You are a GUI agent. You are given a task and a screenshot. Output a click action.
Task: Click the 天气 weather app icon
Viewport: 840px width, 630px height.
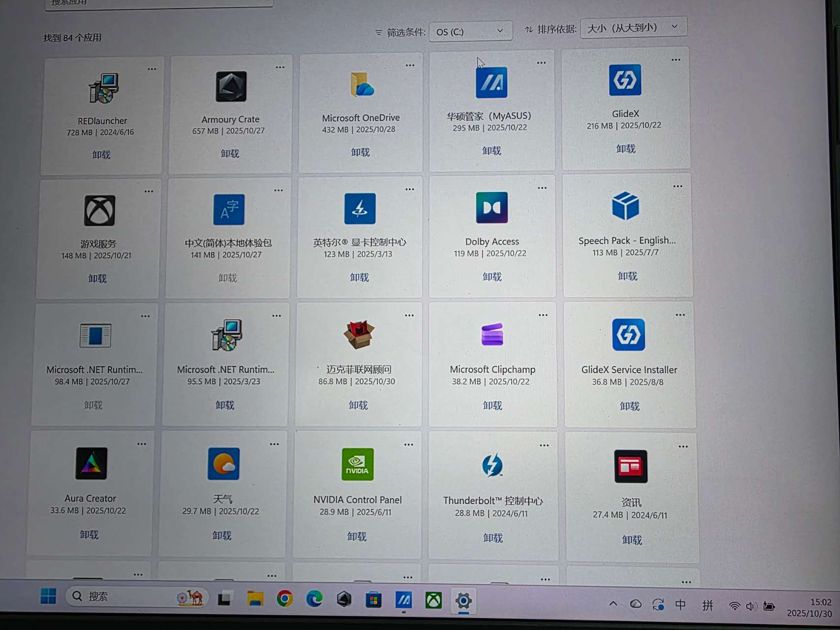coord(224,464)
